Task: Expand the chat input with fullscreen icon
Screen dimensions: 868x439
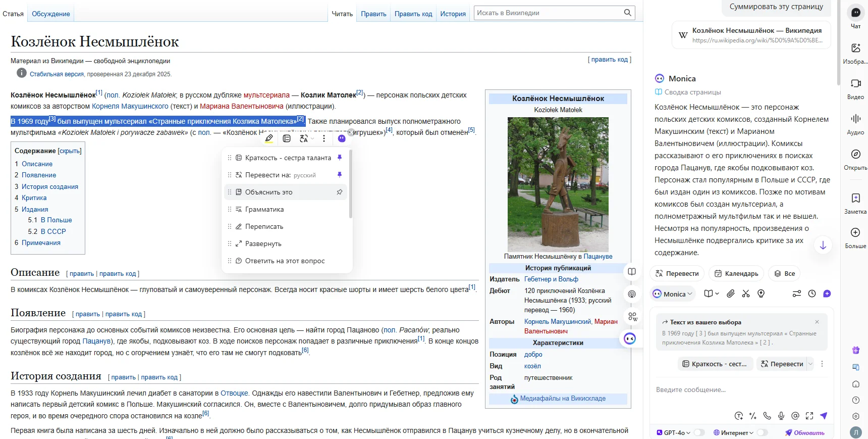Action: pos(809,416)
